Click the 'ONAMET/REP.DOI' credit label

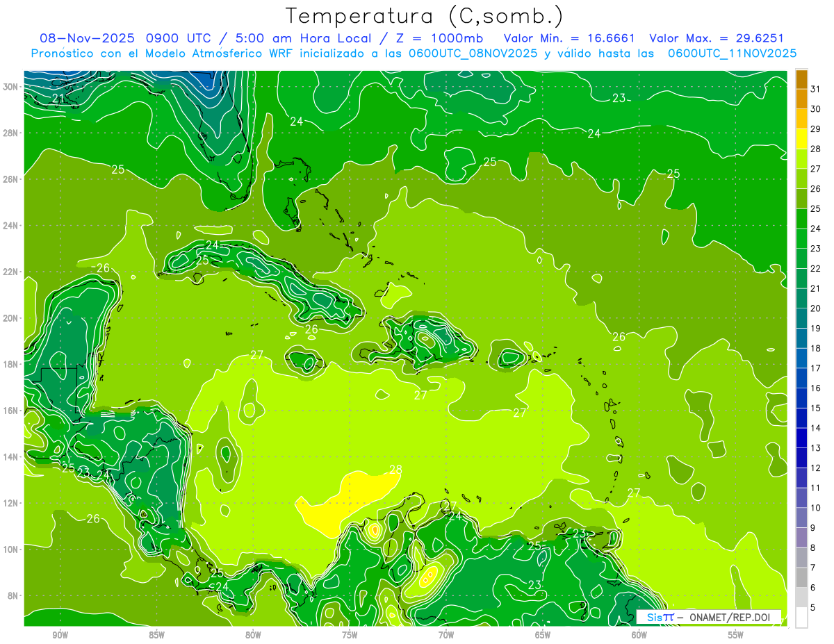tap(730, 617)
